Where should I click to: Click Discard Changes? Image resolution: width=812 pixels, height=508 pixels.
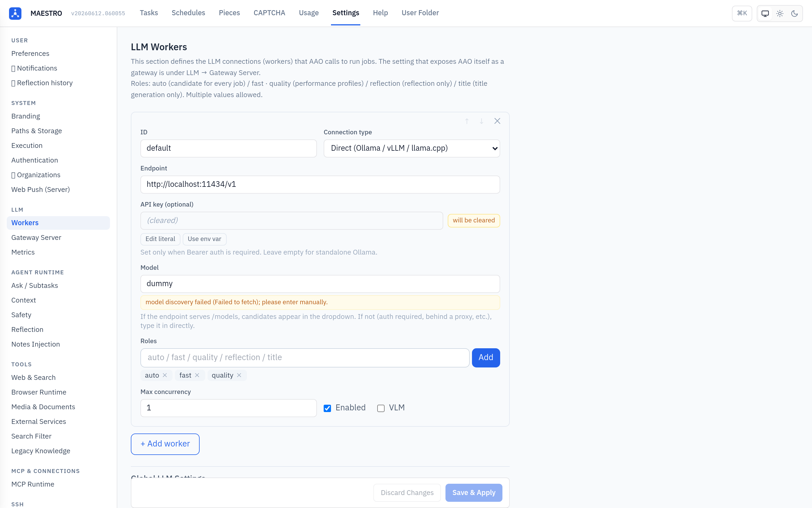coord(407,492)
